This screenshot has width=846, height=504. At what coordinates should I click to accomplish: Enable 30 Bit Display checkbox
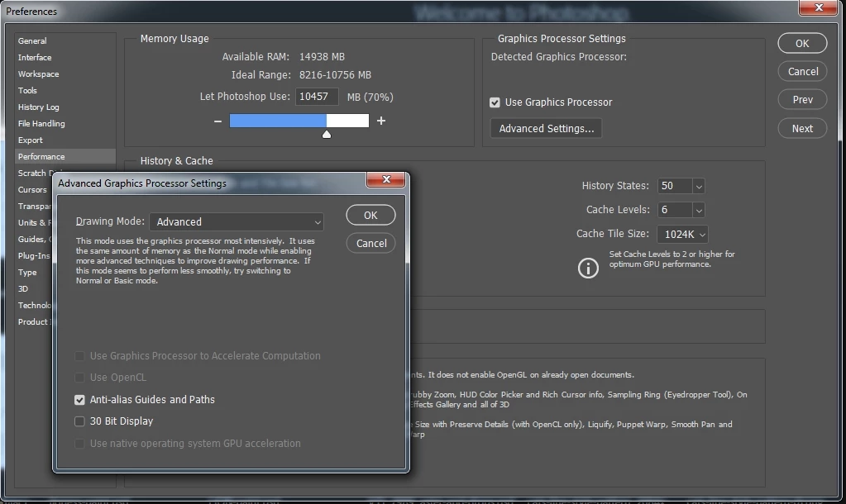pos(79,421)
